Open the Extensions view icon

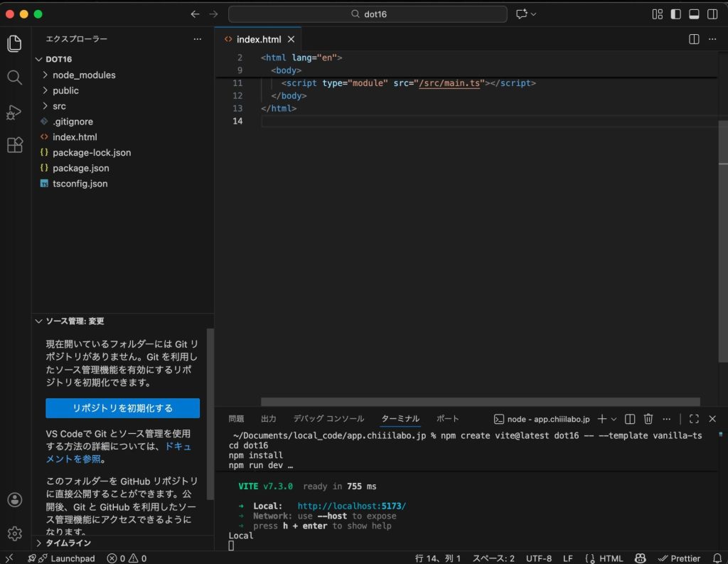click(14, 145)
